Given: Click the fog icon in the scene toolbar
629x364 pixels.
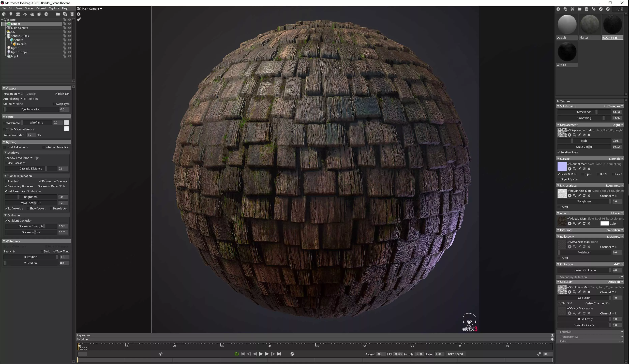Looking at the screenshot, I should coord(32,14).
